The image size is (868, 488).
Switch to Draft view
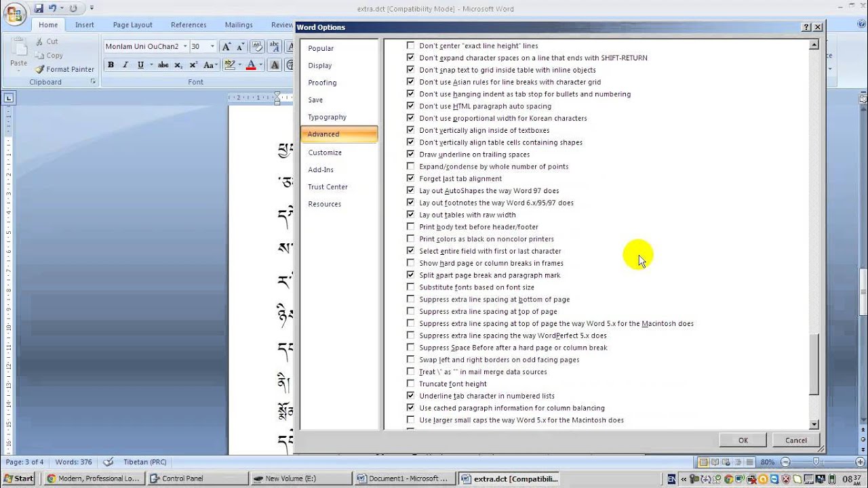point(751,462)
